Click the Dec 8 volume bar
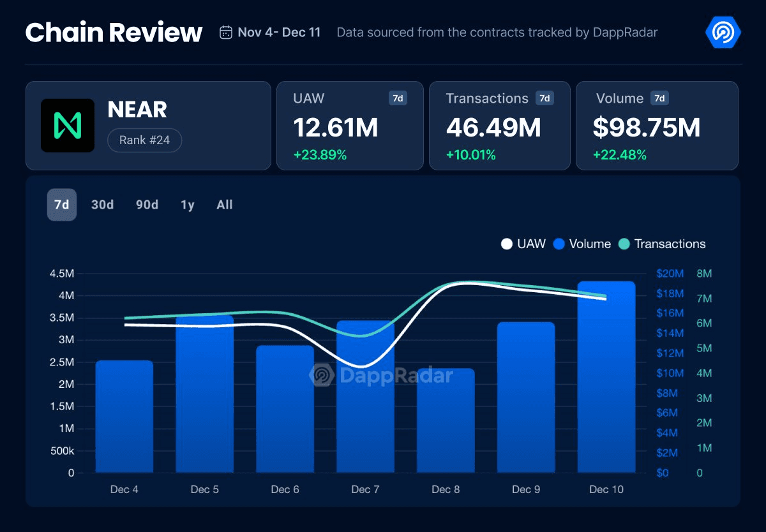The width and height of the screenshot is (766, 532). click(x=446, y=420)
